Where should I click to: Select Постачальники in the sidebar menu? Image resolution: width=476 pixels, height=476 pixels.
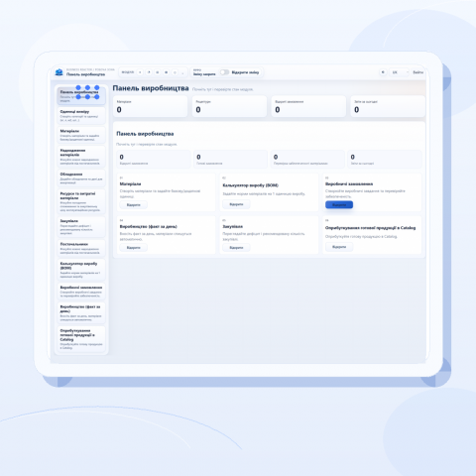tap(81, 248)
